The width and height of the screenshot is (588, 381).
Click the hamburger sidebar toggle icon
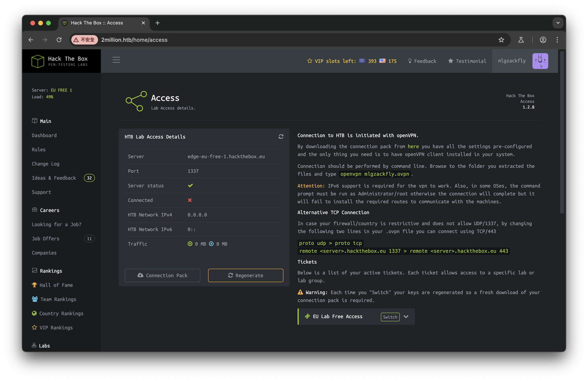click(116, 60)
